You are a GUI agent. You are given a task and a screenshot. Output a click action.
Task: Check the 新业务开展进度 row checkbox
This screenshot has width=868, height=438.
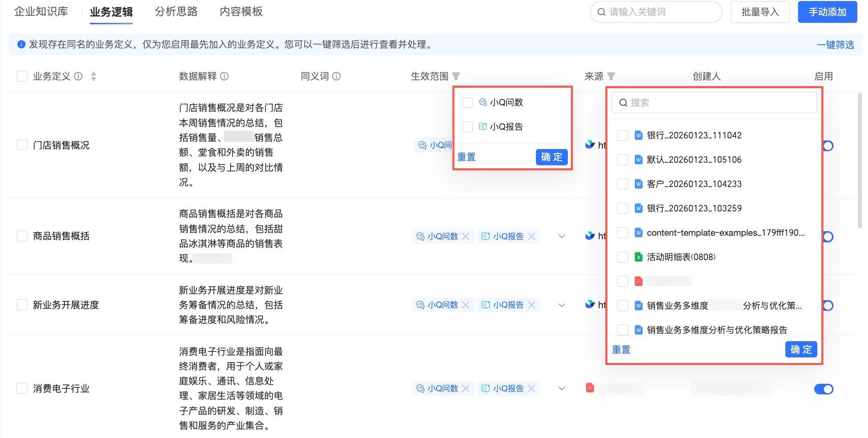[x=22, y=305]
